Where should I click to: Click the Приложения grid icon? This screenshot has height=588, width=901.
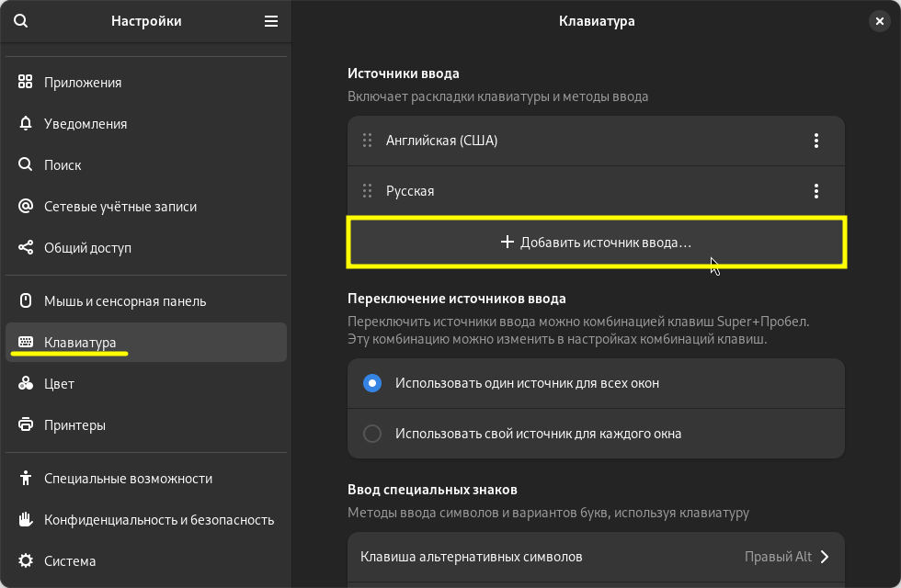point(26,82)
